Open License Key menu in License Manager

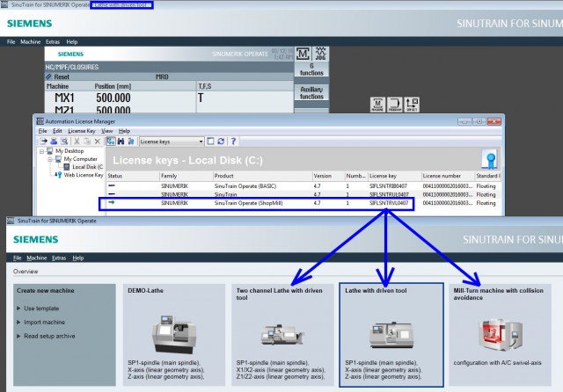click(x=82, y=131)
